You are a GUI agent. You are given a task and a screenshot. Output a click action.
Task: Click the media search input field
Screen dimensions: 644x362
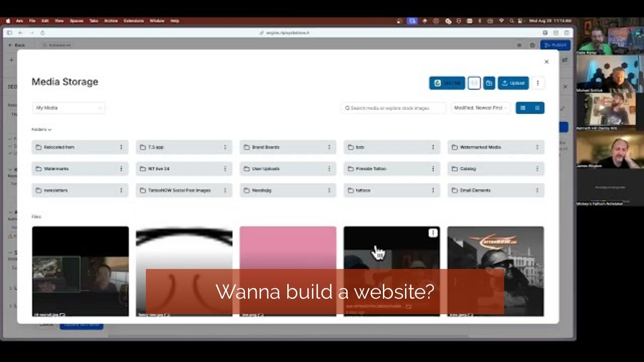393,108
